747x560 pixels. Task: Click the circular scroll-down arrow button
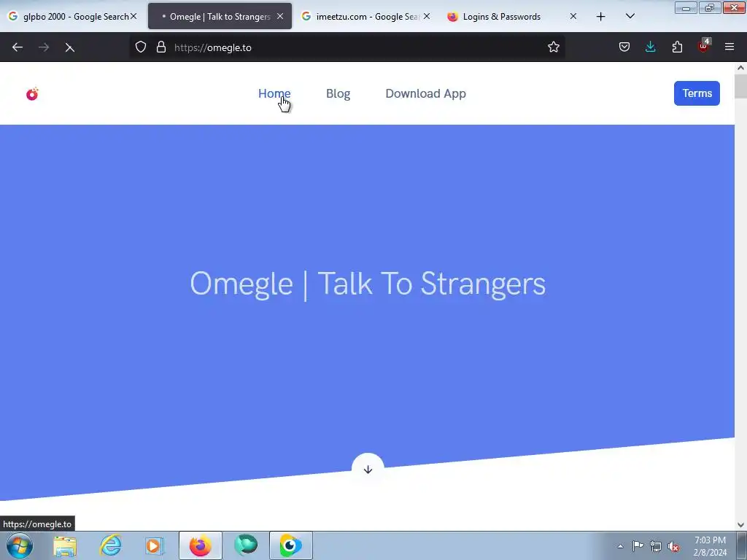click(x=368, y=470)
